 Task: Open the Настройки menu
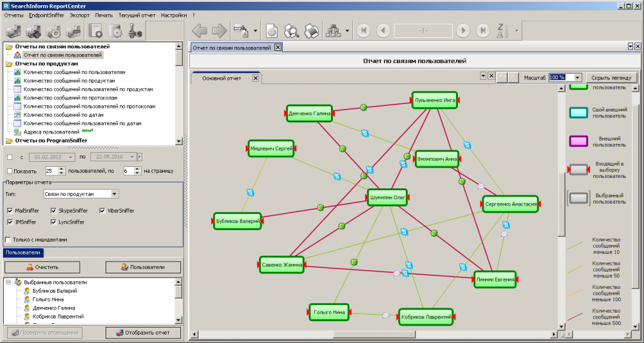[174, 15]
